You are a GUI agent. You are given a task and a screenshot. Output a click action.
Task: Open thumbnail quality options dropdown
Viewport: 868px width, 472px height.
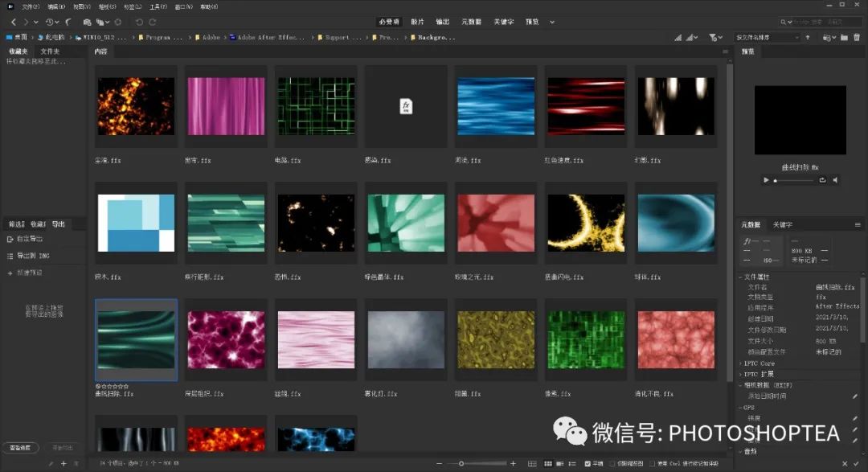(x=692, y=38)
